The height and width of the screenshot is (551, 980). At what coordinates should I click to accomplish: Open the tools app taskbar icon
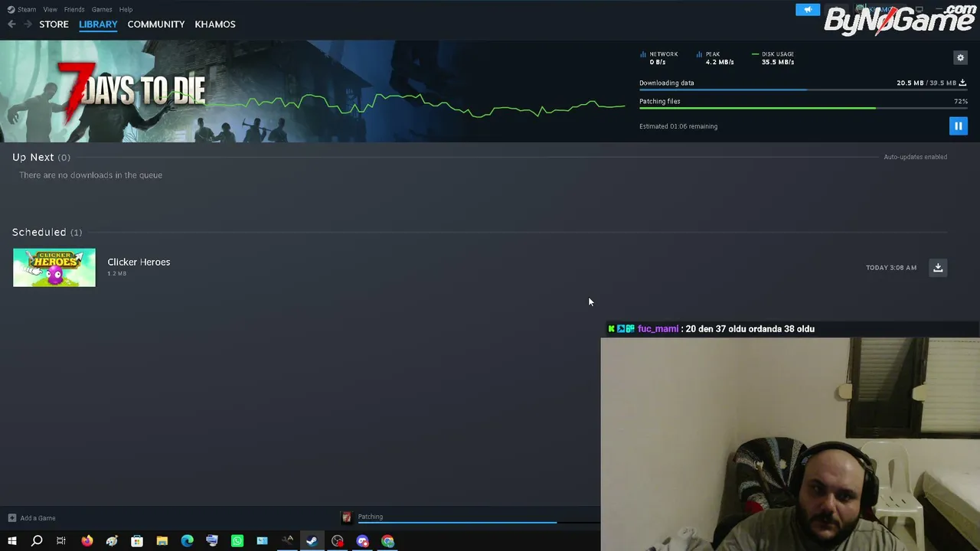coord(287,541)
